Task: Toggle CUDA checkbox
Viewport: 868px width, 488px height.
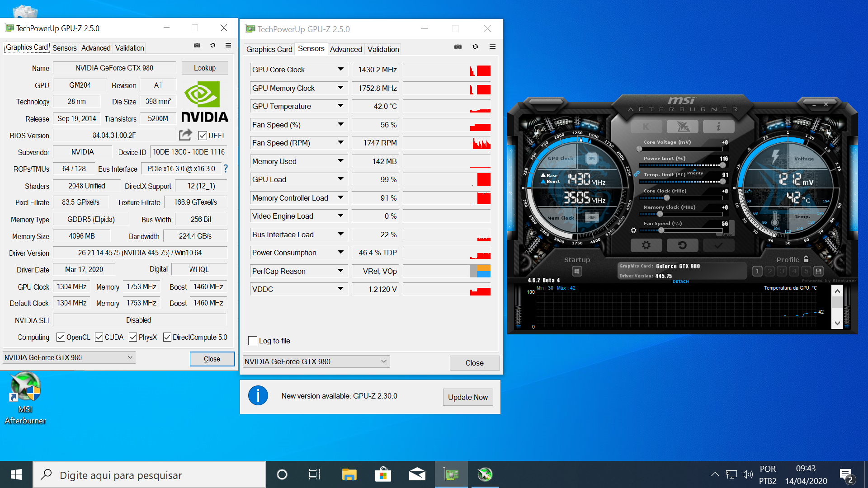Action: pos(99,337)
